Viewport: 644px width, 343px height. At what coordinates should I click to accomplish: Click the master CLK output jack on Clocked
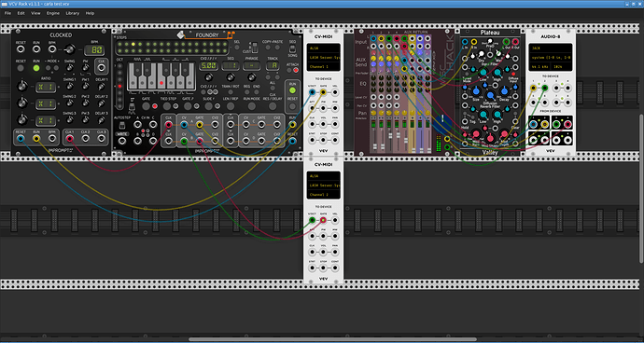click(x=101, y=68)
